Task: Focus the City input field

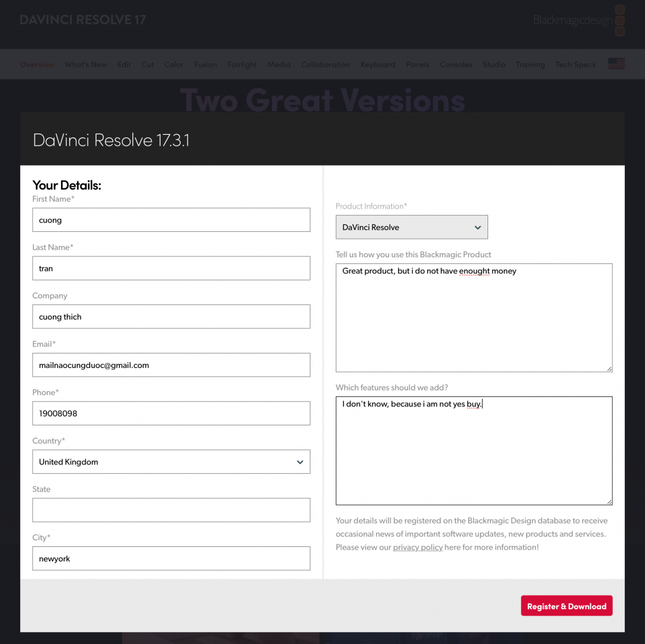Action: [171, 559]
